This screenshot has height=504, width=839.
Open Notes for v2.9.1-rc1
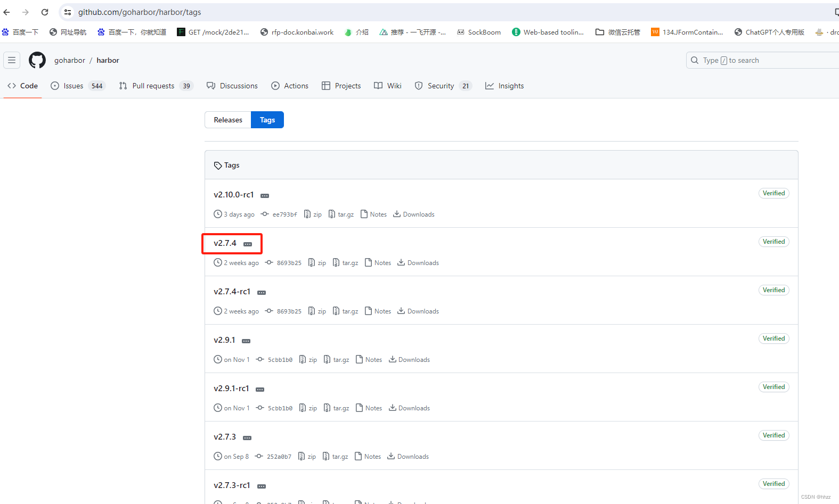click(369, 408)
